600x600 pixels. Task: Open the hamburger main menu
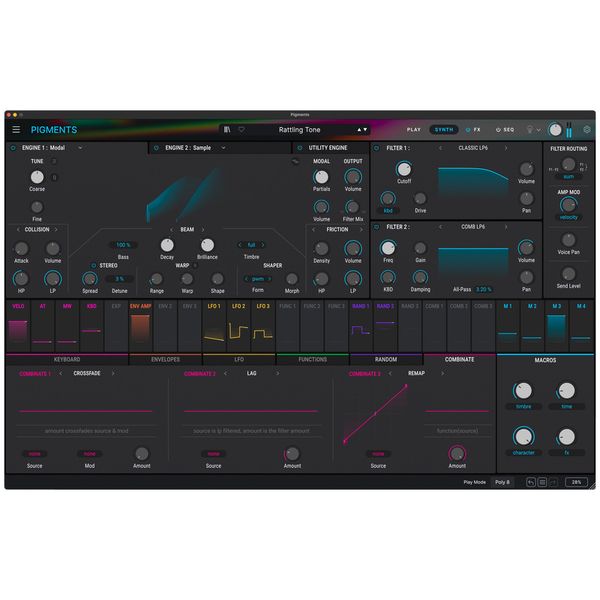click(x=16, y=130)
